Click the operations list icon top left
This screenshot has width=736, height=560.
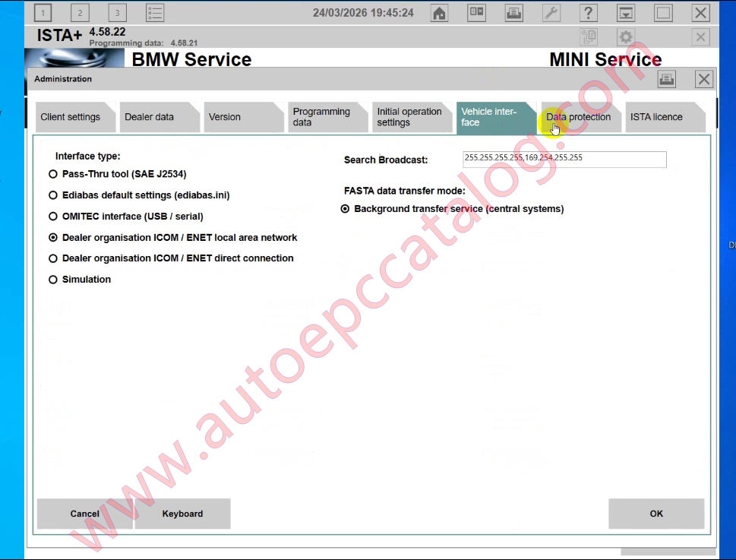point(153,12)
